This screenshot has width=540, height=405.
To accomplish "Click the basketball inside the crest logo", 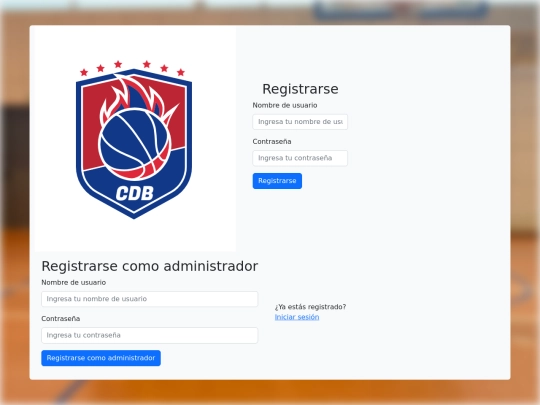I will tap(134, 144).
